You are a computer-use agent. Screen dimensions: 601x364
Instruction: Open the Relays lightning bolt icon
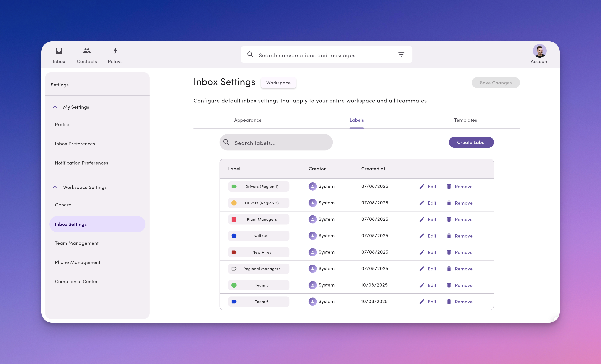(115, 51)
